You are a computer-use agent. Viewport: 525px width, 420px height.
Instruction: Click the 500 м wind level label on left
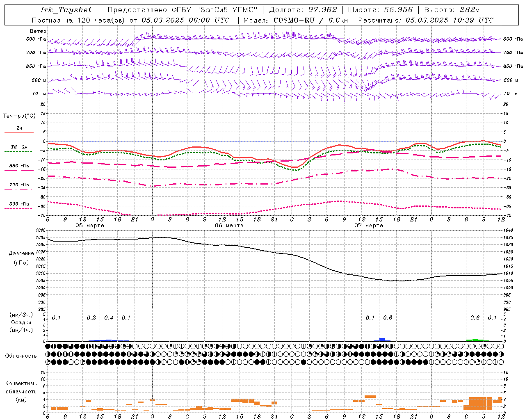(39, 80)
